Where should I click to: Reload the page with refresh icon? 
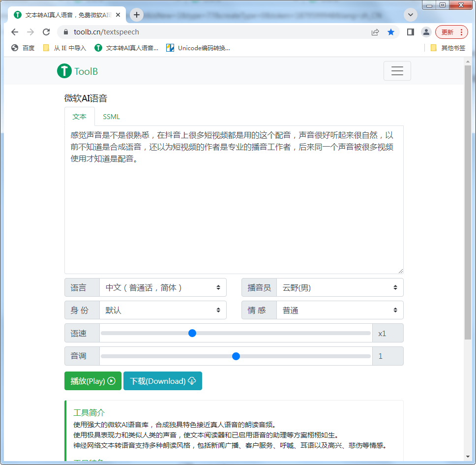tap(46, 32)
